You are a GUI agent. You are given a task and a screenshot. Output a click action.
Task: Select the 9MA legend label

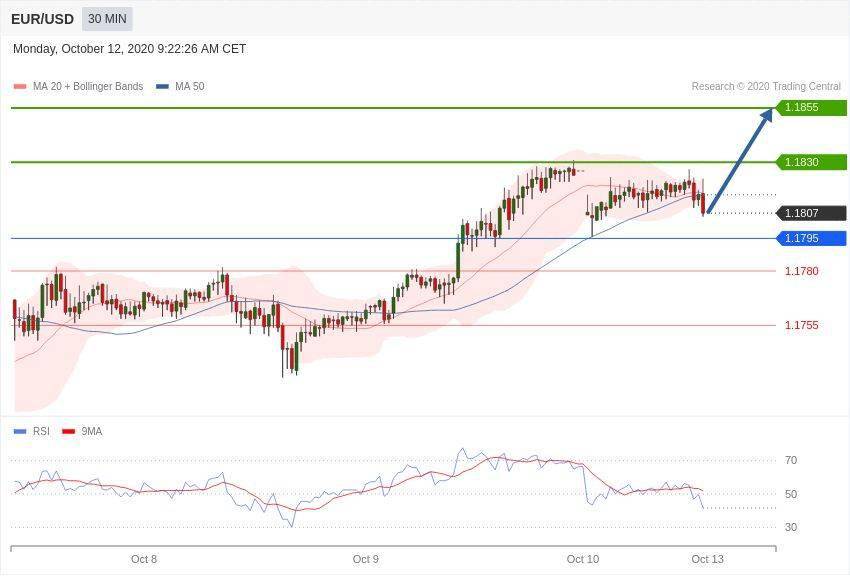coord(92,431)
